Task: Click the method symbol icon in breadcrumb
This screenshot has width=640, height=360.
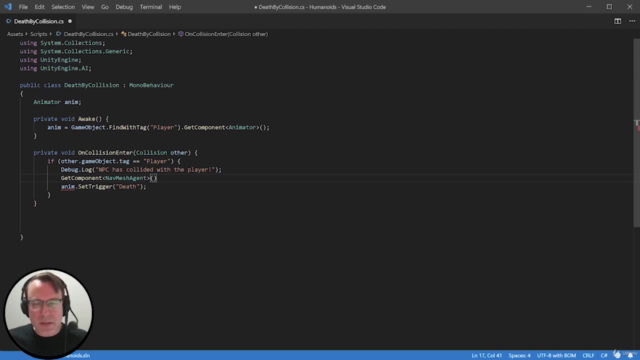Action: pyautogui.click(x=181, y=34)
